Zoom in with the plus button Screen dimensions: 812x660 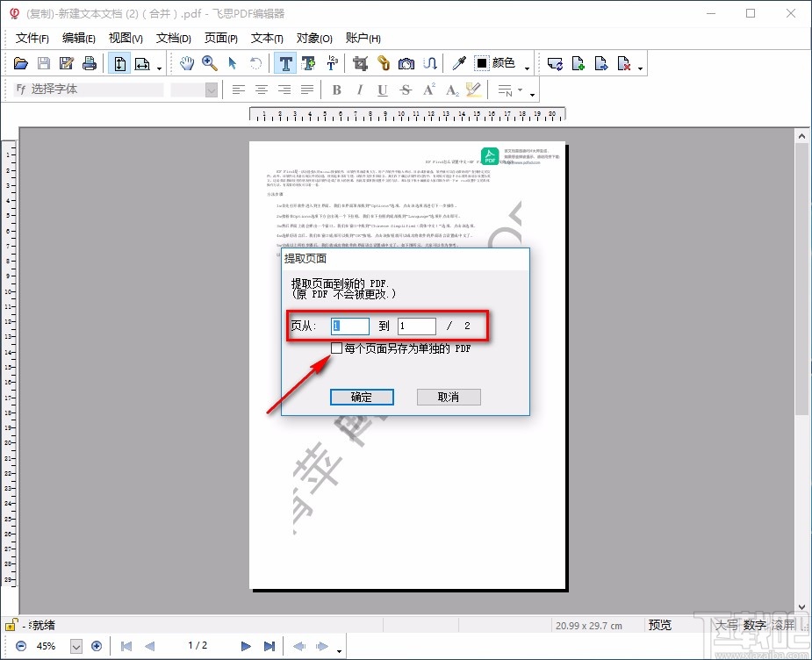[97, 646]
